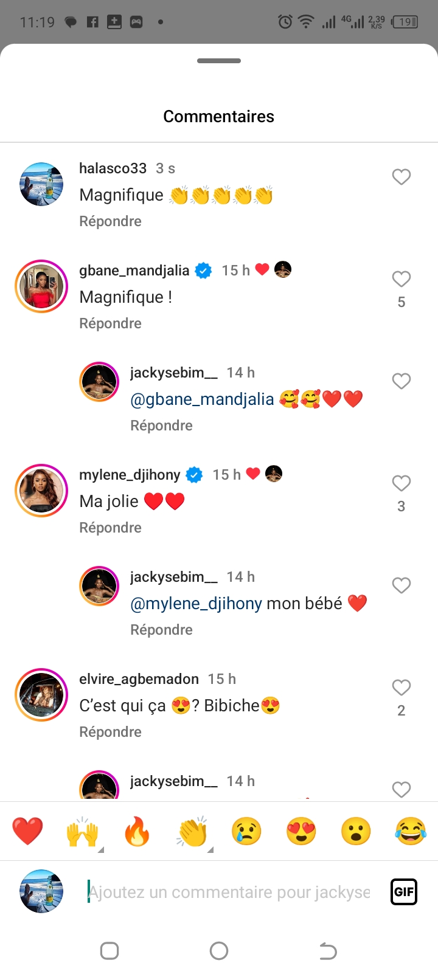
Task: Insert the raised hands quick emoji
Action: tap(82, 831)
